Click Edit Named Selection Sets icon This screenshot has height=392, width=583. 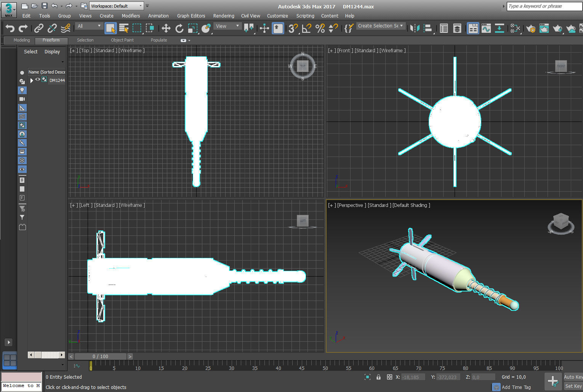349,28
